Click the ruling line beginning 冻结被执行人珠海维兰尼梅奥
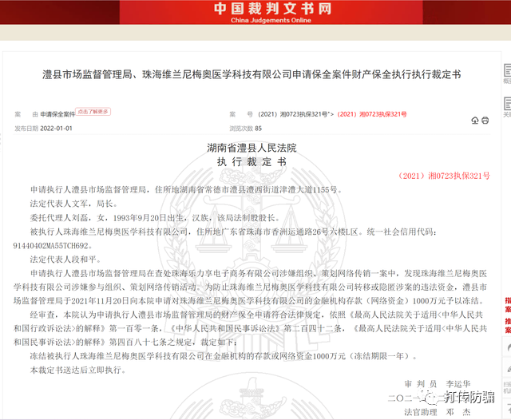This screenshot has height=420, width=511. [x=224, y=356]
